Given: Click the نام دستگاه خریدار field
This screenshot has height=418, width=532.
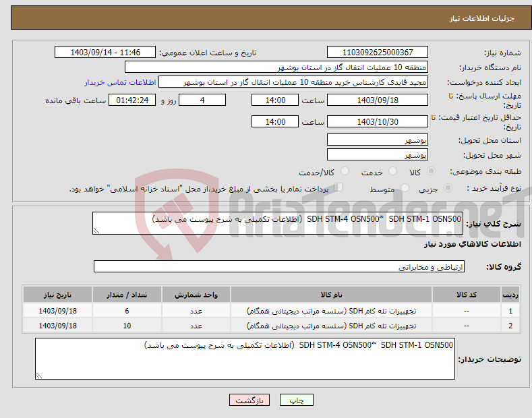Looking at the screenshot, I should pyautogui.click(x=276, y=67).
